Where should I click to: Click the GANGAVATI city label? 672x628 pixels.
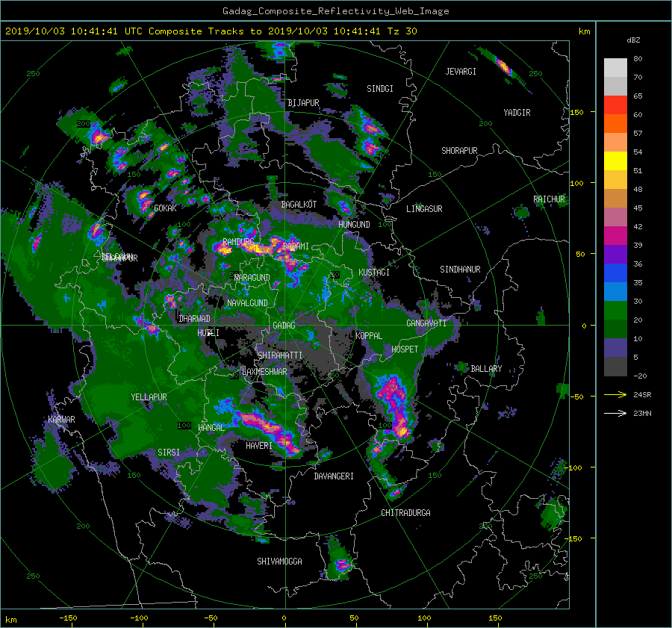[426, 323]
